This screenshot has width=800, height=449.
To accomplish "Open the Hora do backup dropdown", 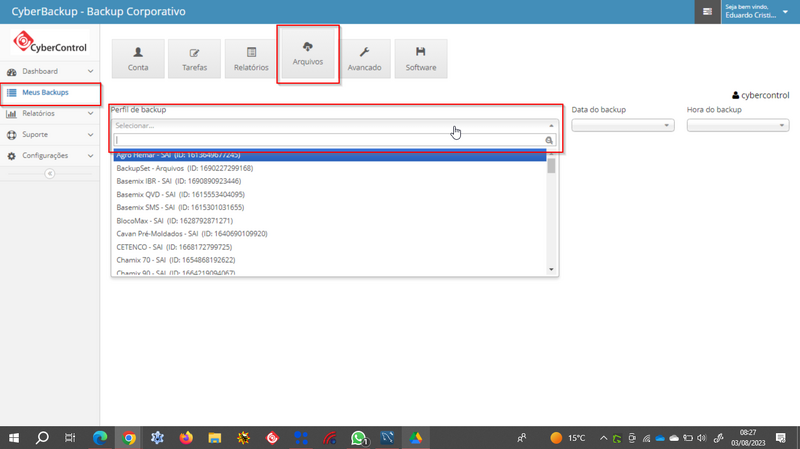I will coord(738,126).
